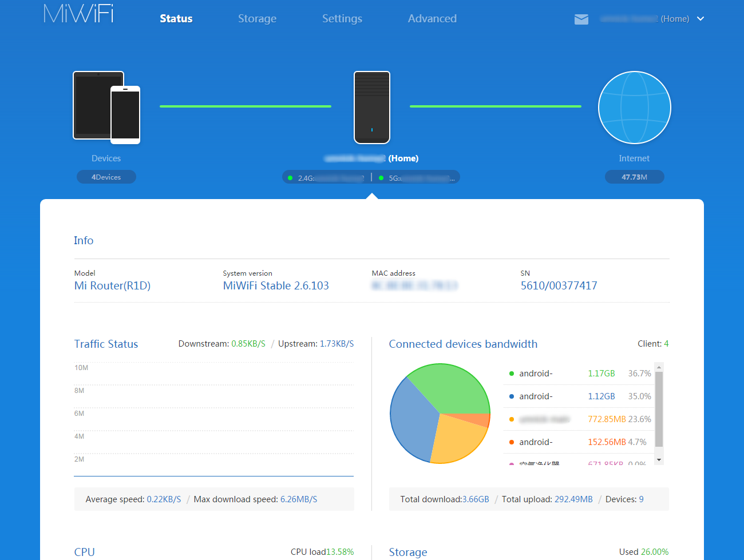The image size is (744, 560).
Task: Click the Downstream 0.85KB/S value
Action: 248,344
